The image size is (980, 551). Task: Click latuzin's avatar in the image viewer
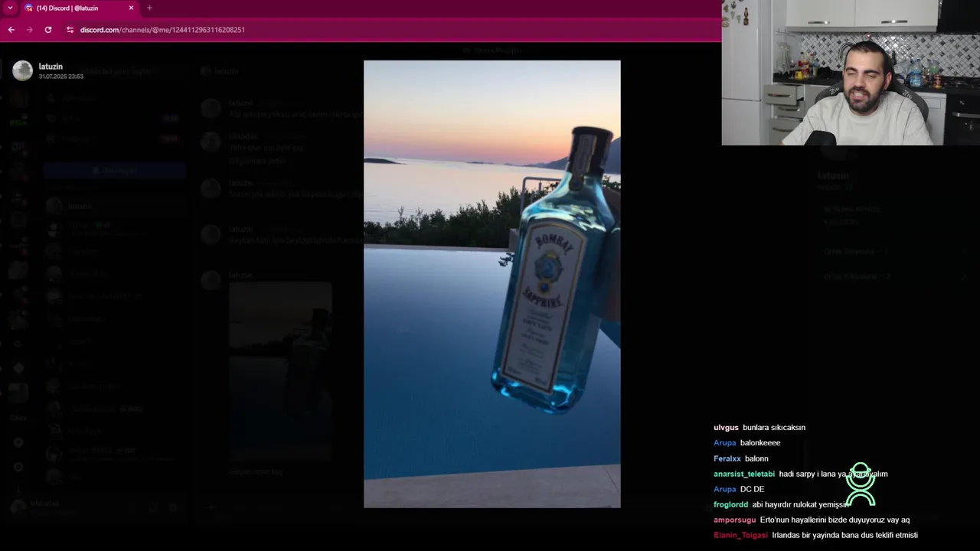point(22,70)
